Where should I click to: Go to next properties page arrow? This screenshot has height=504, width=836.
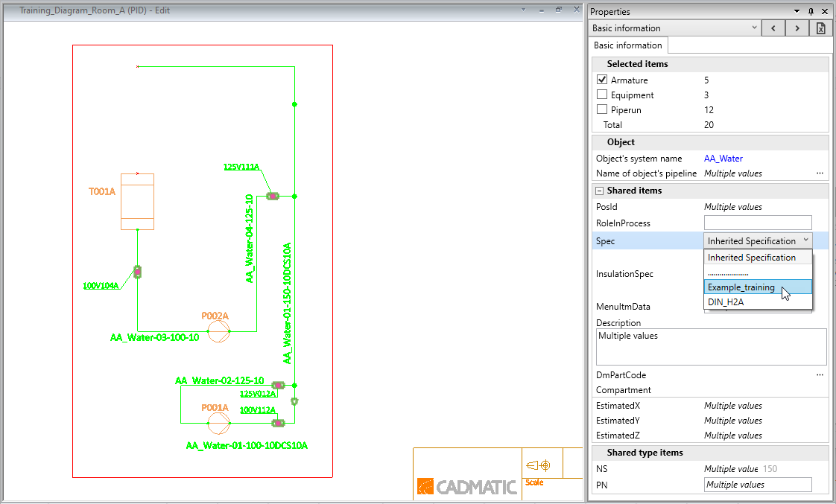pyautogui.click(x=797, y=28)
